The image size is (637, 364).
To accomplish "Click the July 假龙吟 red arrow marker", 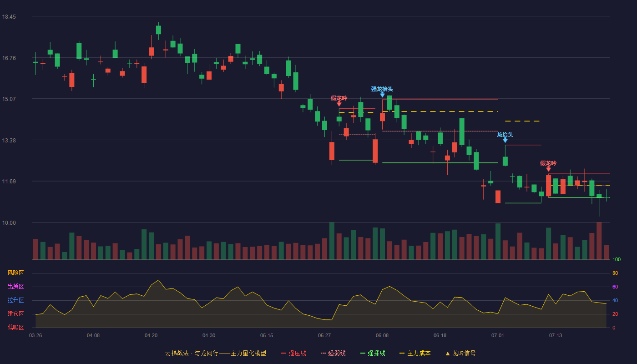I will pyautogui.click(x=548, y=169).
